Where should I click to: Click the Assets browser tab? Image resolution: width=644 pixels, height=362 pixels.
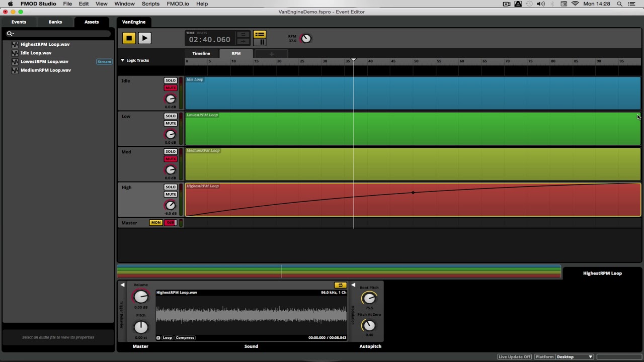point(92,22)
